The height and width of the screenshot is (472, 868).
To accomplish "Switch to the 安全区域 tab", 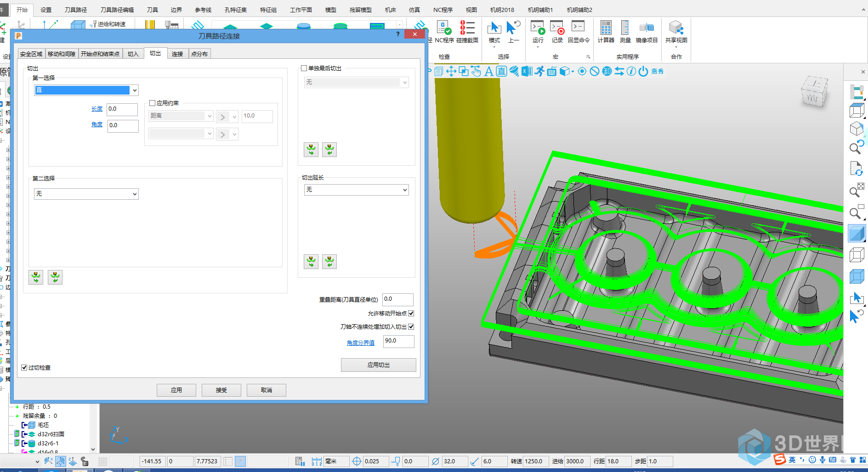I will click(31, 54).
